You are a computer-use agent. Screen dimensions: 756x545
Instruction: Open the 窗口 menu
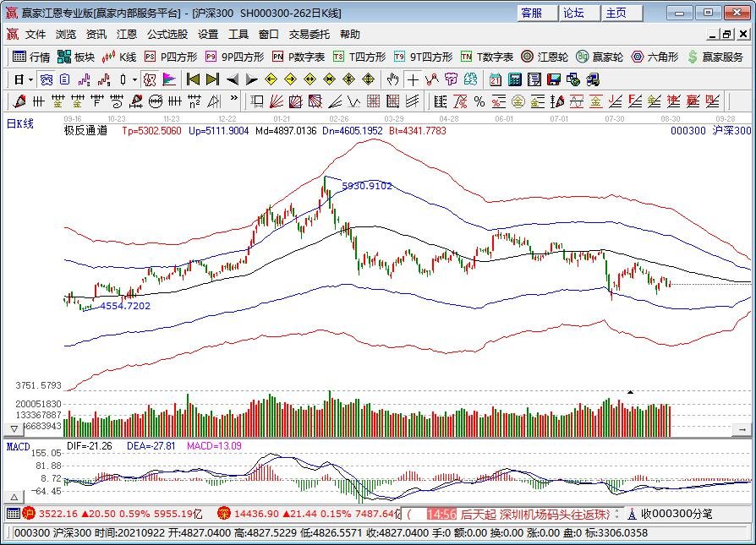[269, 34]
